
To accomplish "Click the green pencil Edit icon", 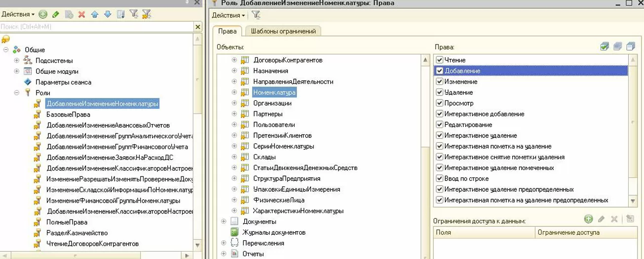I will [56, 14].
